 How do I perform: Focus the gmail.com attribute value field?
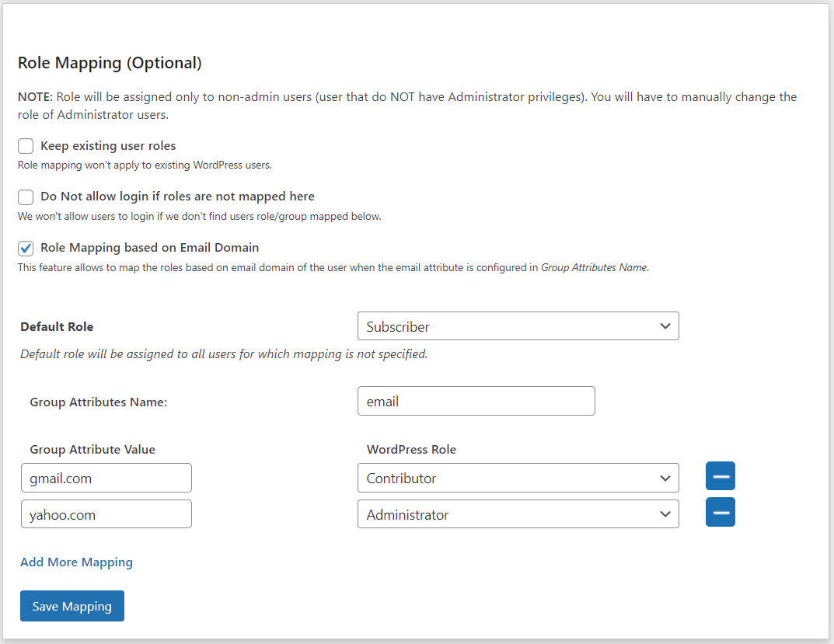point(106,478)
